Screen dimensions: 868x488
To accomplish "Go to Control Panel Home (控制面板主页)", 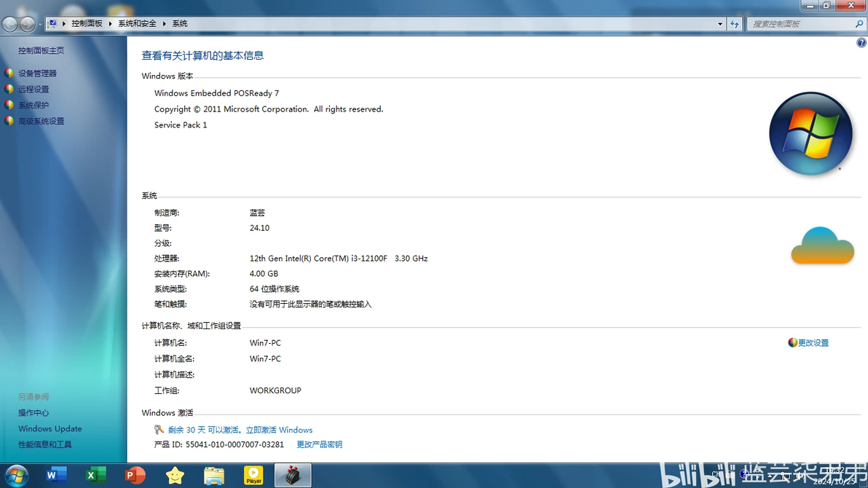I will [x=41, y=50].
